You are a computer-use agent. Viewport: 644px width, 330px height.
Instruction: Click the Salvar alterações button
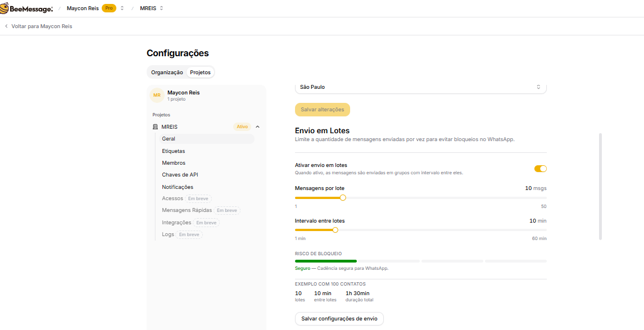pos(323,110)
